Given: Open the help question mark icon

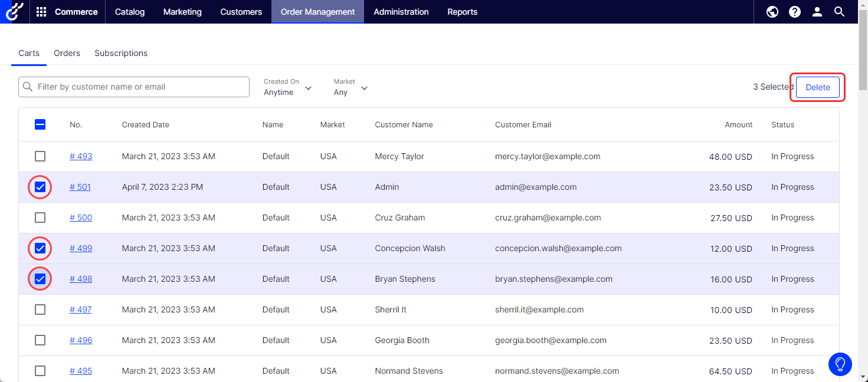Looking at the screenshot, I should (795, 12).
